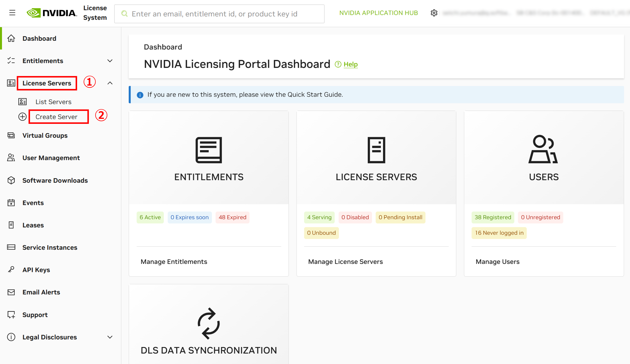Image resolution: width=630 pixels, height=364 pixels.
Task: Open the Events page
Action: [33, 203]
